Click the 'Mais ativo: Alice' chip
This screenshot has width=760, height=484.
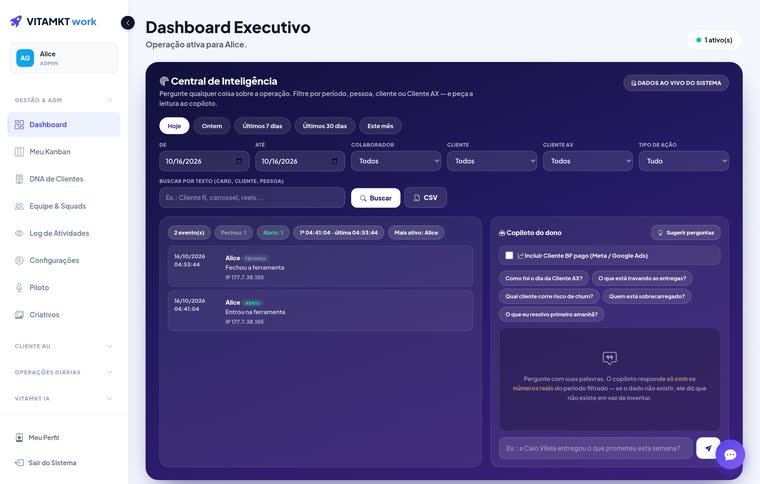(x=416, y=233)
